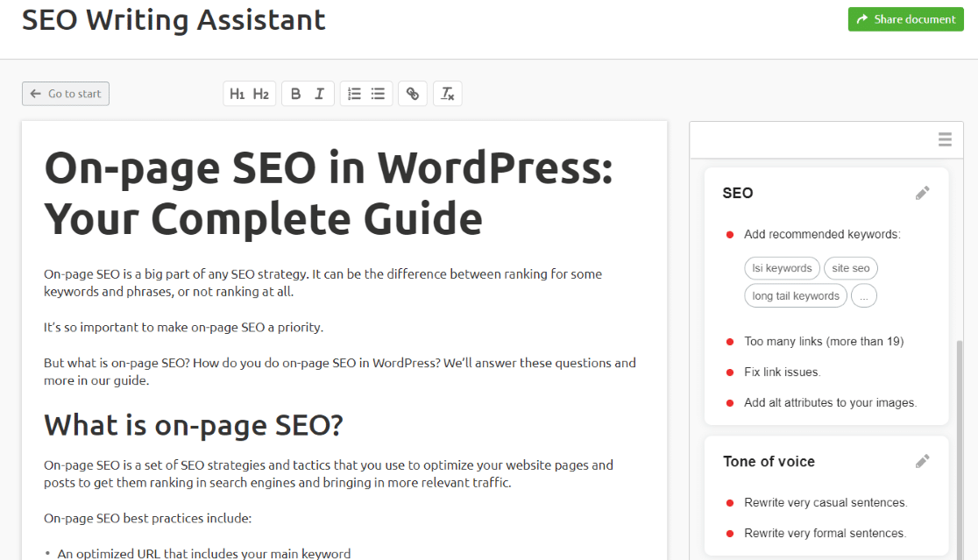Apply italic formatting
The height and width of the screenshot is (560, 978).
tap(319, 93)
